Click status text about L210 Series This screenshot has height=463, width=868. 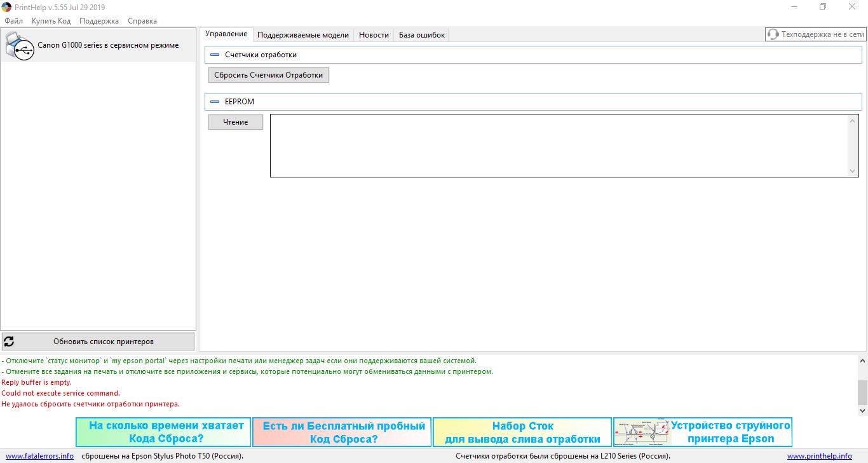coord(563,456)
